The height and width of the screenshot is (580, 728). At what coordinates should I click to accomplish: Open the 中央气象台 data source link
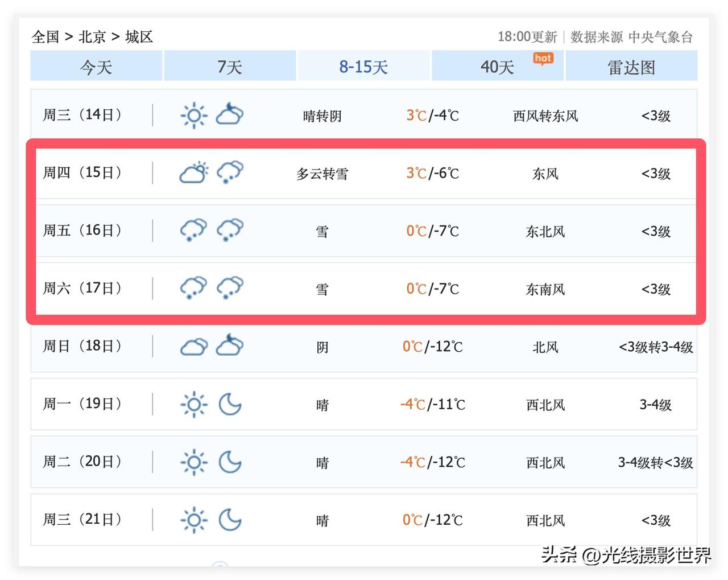(661, 36)
